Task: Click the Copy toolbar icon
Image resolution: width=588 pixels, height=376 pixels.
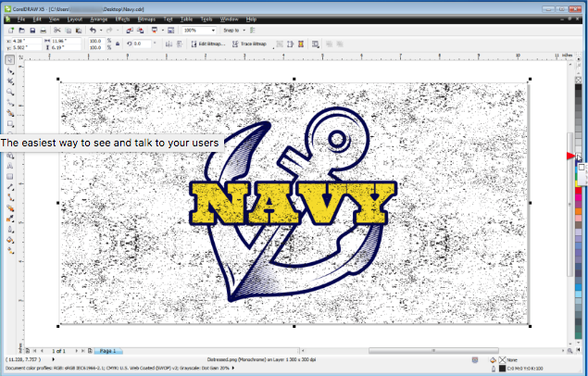Action: tap(69, 31)
